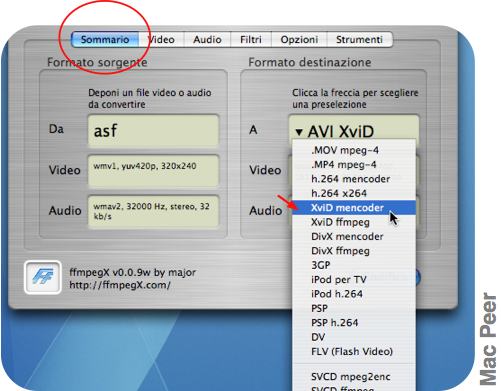Choose the .MOV mpeg-4 preset
501x391 pixels.
pos(354,150)
